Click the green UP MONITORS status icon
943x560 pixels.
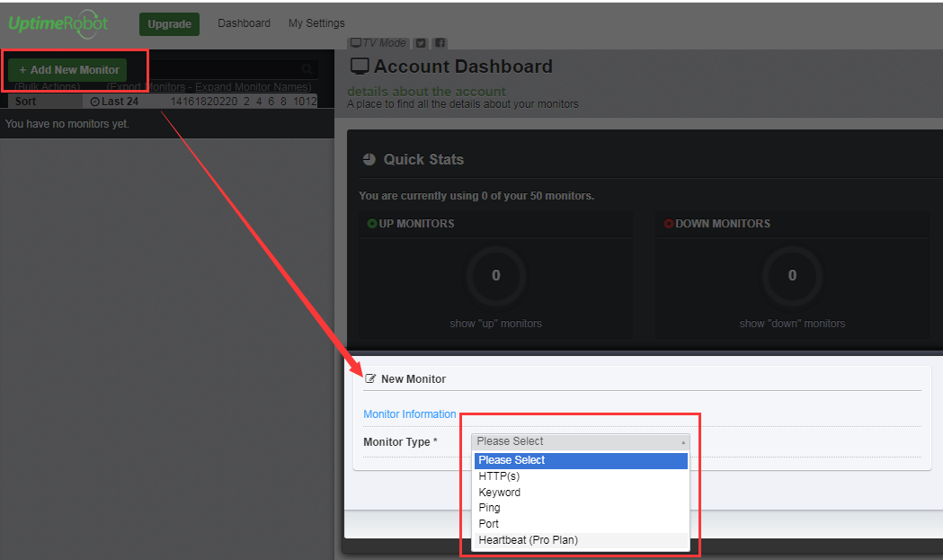click(x=371, y=224)
